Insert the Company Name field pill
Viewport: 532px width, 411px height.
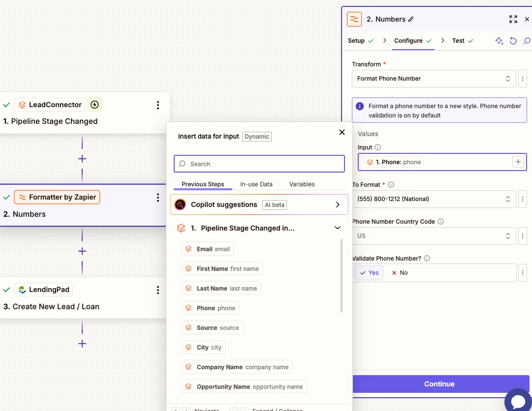[237, 367]
